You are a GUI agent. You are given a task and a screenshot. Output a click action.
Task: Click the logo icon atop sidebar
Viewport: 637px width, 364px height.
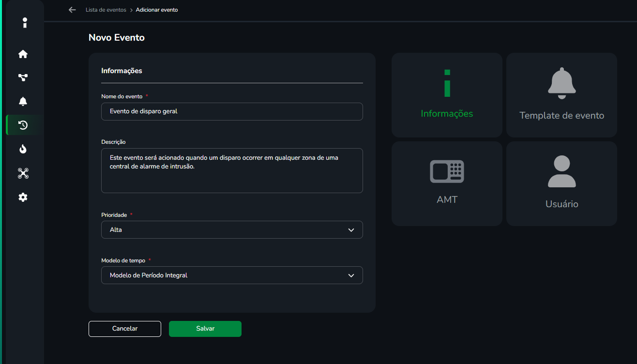tap(25, 23)
